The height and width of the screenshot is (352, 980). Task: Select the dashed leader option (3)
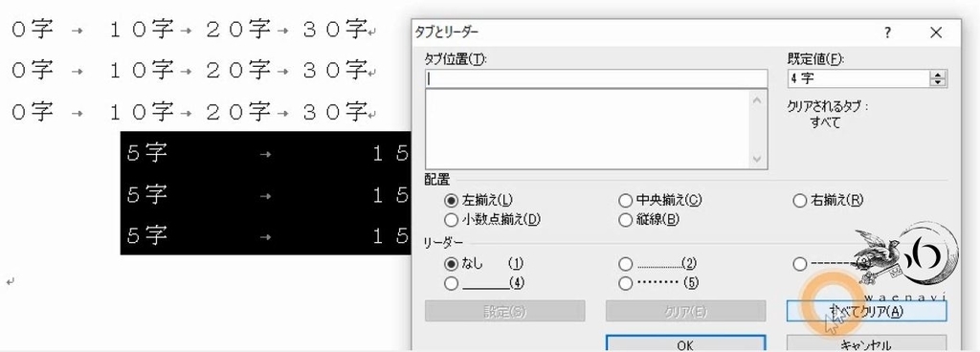[x=799, y=264]
